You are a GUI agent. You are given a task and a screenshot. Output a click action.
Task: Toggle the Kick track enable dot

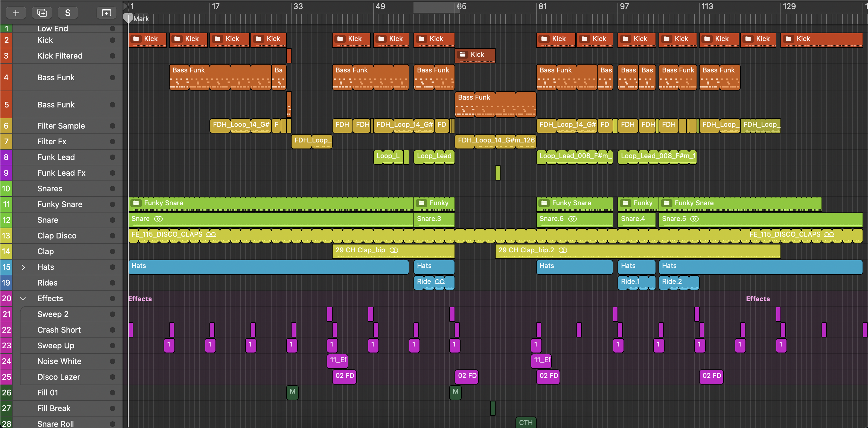[x=113, y=40]
